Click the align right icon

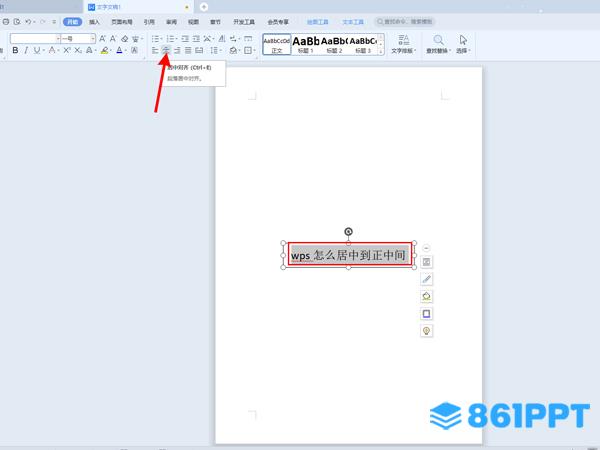click(177, 50)
